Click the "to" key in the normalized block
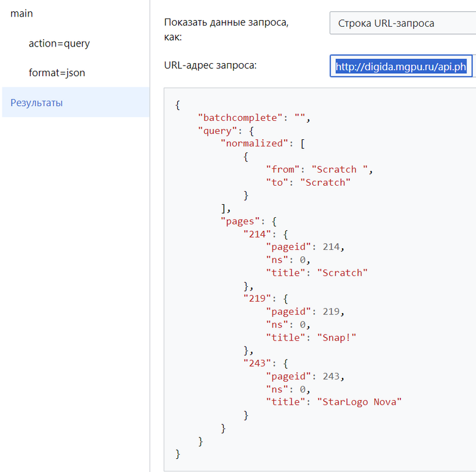 [277, 182]
